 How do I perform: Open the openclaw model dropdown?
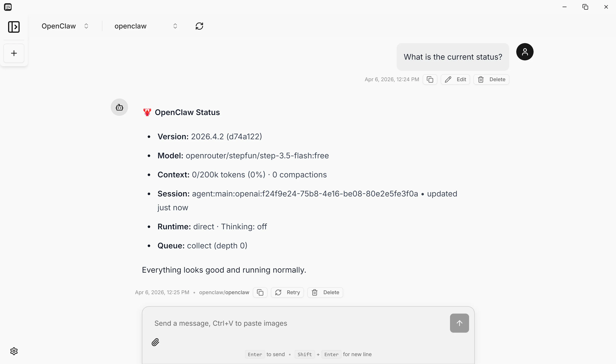146,26
